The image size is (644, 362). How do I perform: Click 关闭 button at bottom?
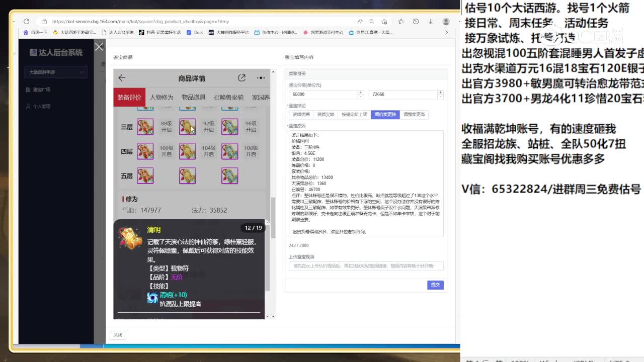click(118, 335)
